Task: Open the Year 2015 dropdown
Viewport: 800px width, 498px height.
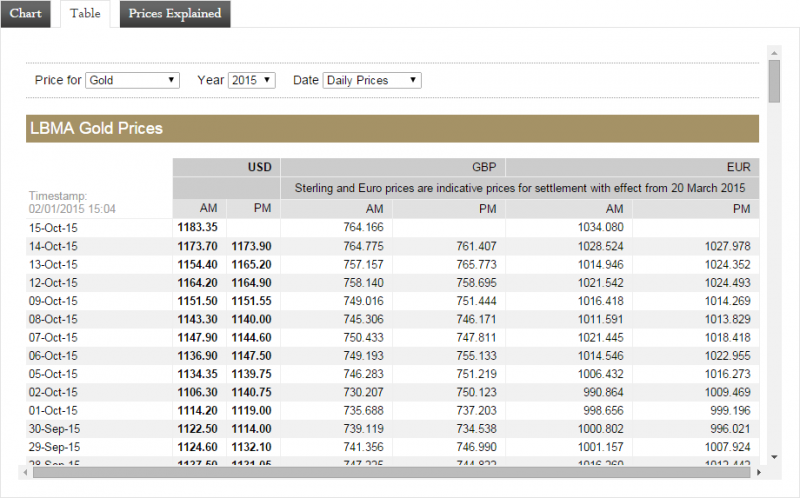Action: pyautogui.click(x=252, y=80)
